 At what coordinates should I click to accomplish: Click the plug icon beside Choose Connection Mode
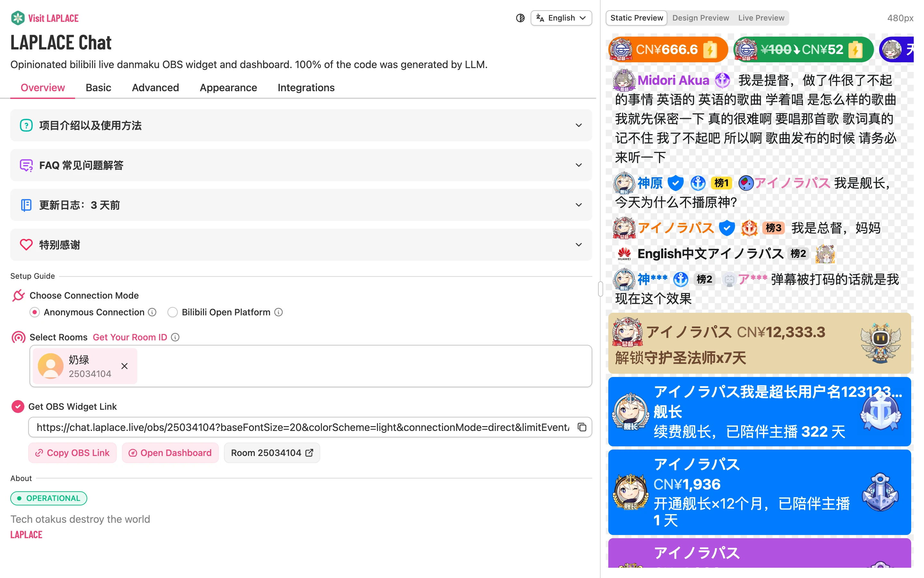(x=18, y=295)
